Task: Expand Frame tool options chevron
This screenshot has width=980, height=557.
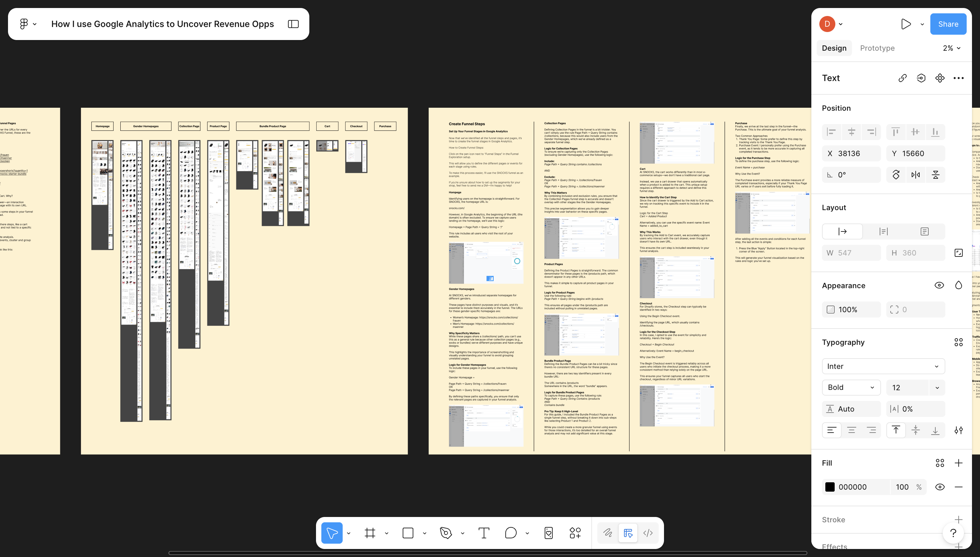Action: pyautogui.click(x=386, y=533)
